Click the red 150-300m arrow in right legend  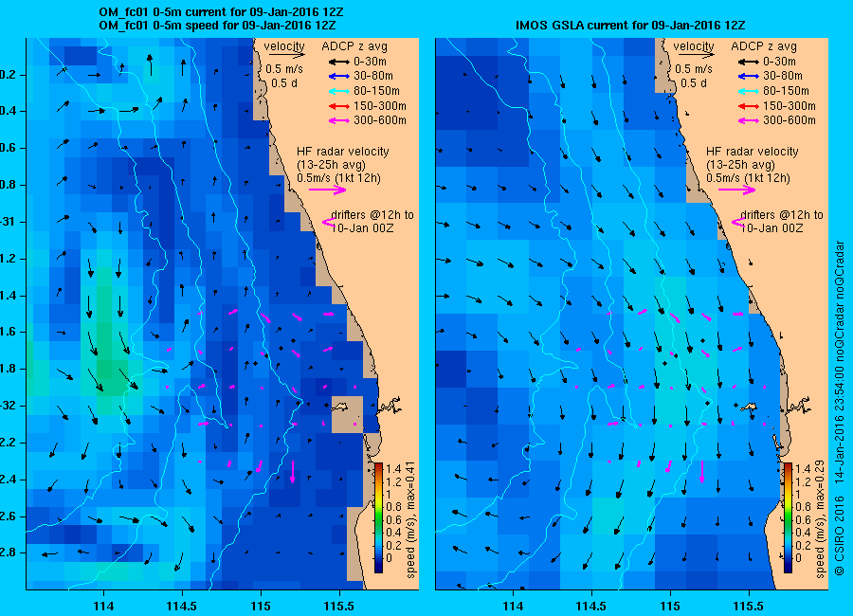click(x=749, y=106)
